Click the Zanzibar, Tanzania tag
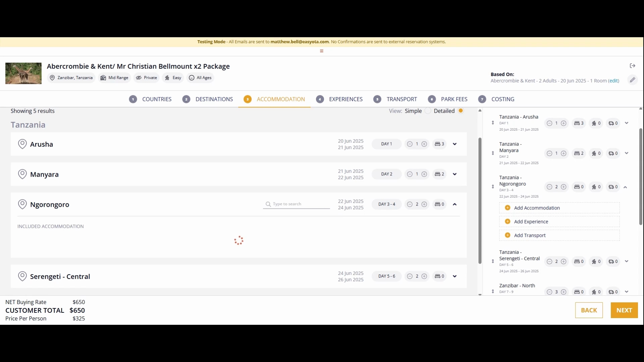The width and height of the screenshot is (644, 362). click(71, 78)
